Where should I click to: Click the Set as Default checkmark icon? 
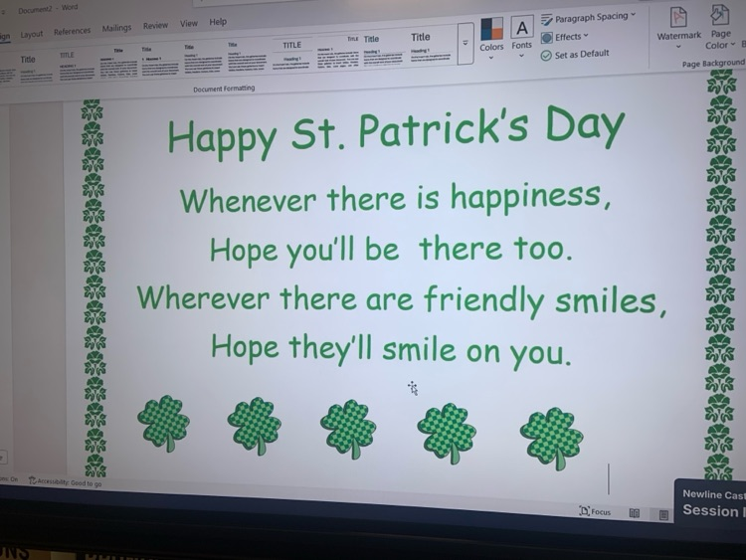(546, 56)
